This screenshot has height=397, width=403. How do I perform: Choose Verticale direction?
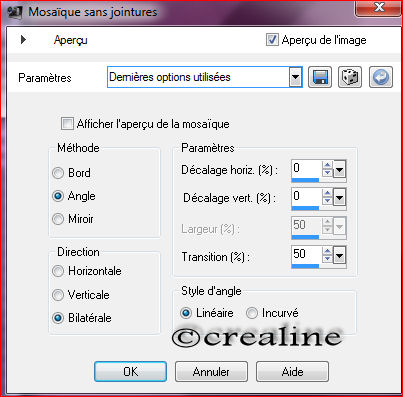pos(58,295)
